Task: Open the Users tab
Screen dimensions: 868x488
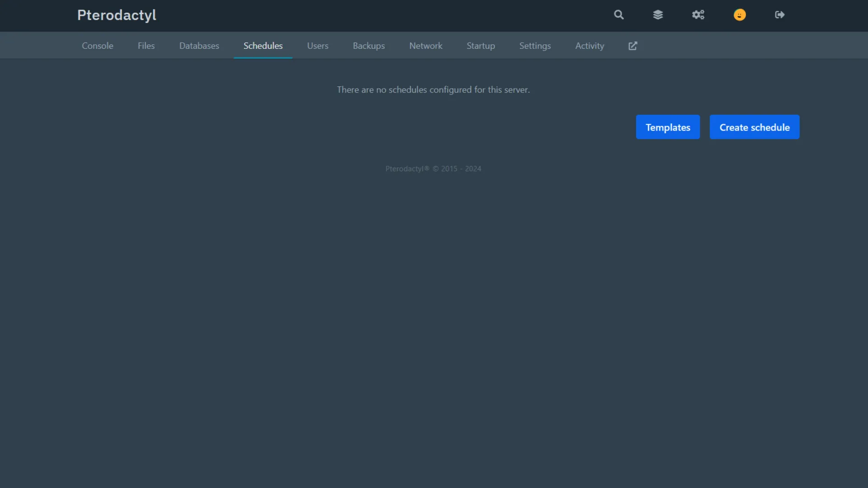Action: pos(317,46)
